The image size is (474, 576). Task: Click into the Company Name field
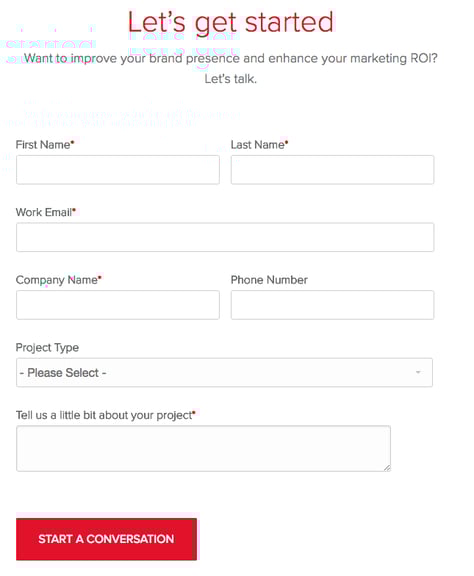pos(118,305)
